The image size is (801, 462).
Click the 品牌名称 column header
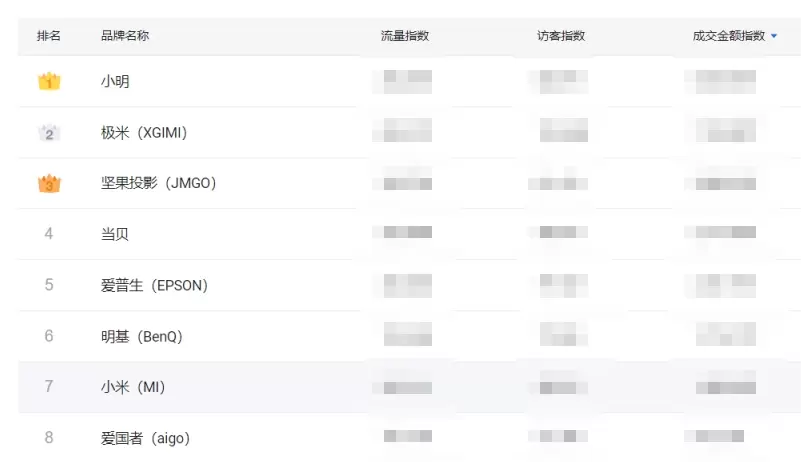tap(125, 36)
